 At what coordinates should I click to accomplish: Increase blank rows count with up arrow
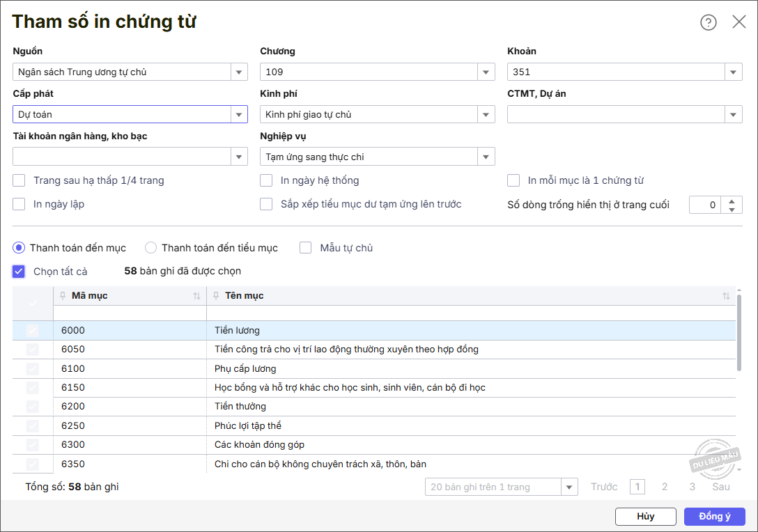731,201
